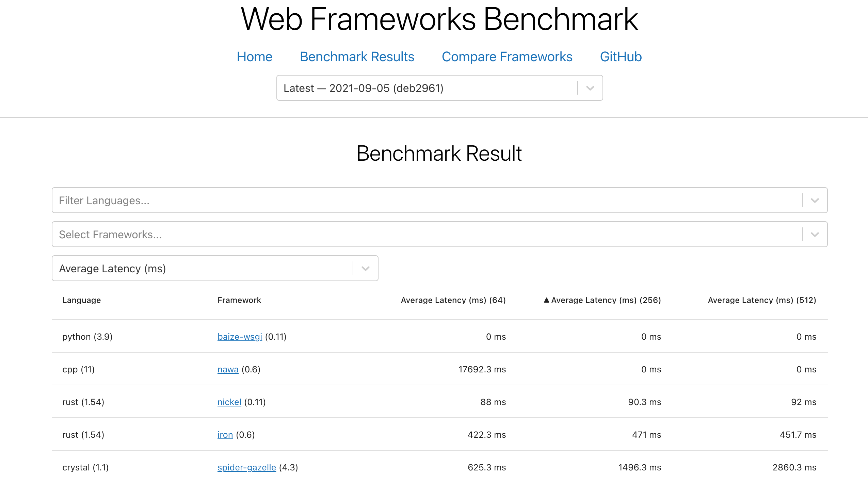Open the Compare Frameworks page
The width and height of the screenshot is (868, 482).
507,57
